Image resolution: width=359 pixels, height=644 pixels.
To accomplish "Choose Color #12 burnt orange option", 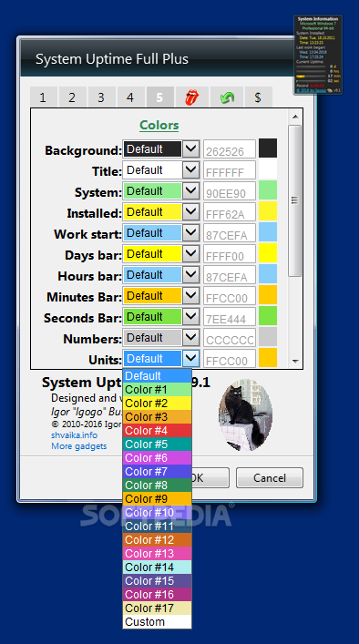I will click(158, 539).
